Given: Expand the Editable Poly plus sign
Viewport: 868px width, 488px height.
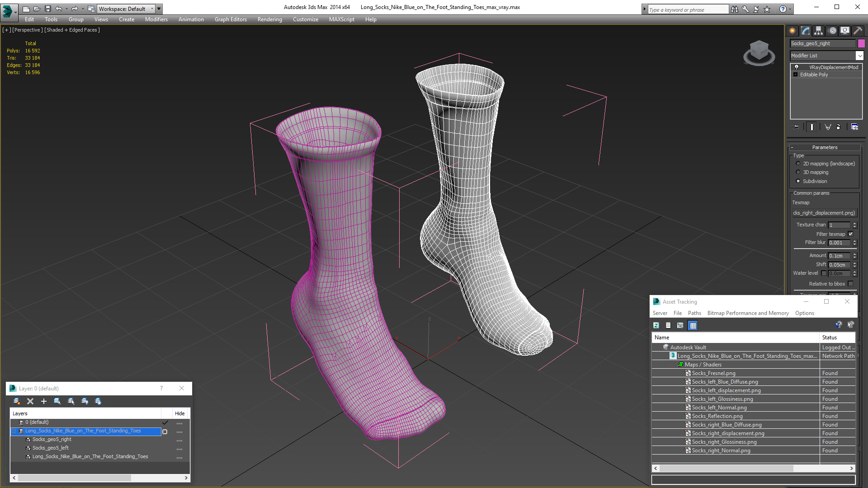Looking at the screenshot, I should pos(796,75).
